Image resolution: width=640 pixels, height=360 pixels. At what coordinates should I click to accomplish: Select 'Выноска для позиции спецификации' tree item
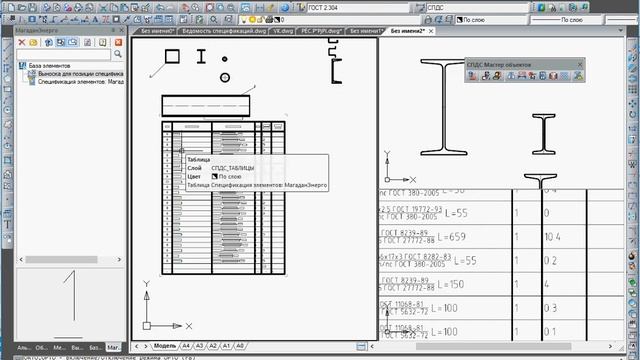click(x=80, y=73)
